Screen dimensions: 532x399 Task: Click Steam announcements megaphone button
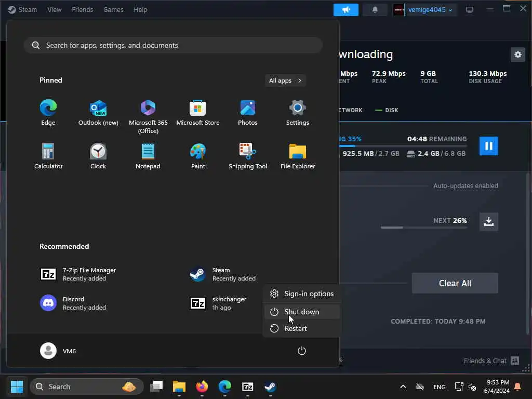click(x=345, y=10)
